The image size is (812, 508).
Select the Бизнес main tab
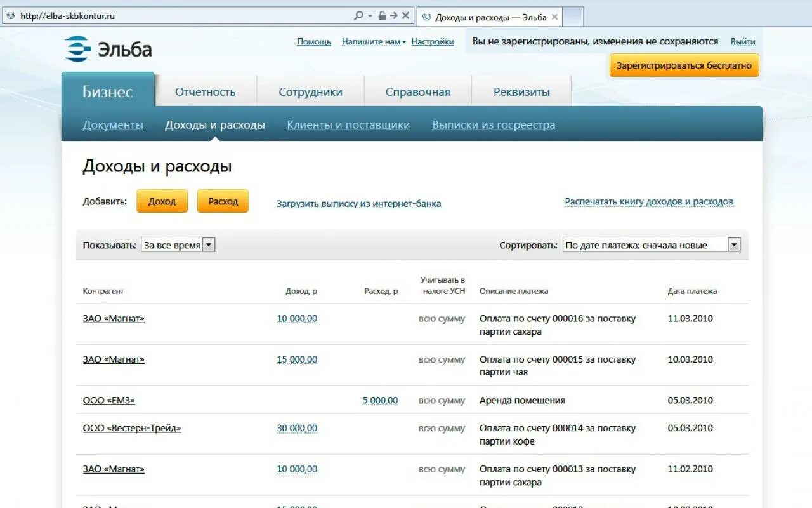(108, 91)
